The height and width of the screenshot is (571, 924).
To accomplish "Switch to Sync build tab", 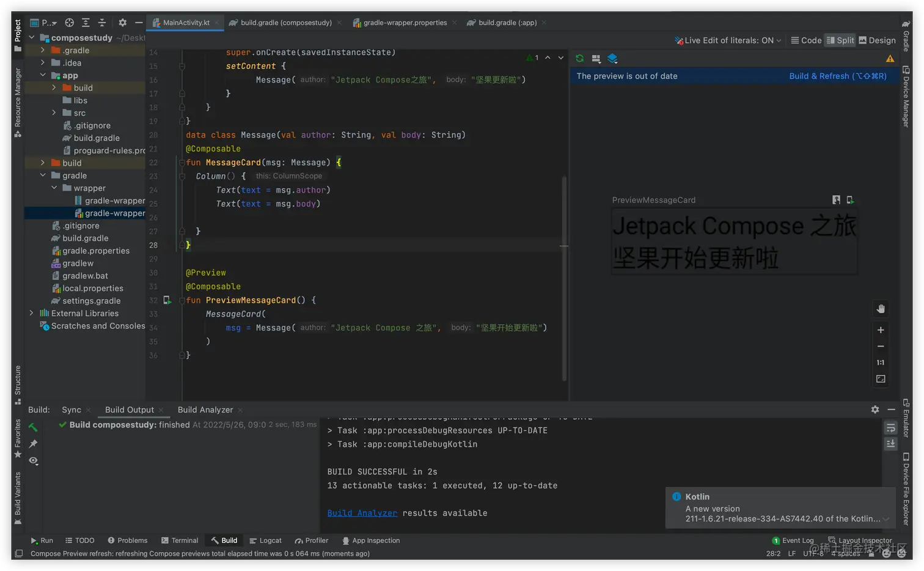I will [71, 410].
